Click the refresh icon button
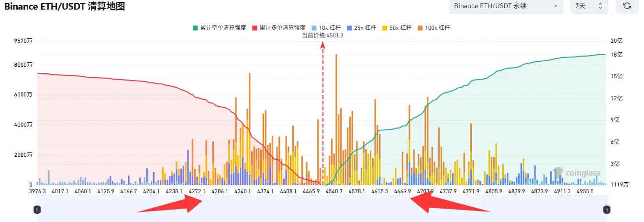The image size is (644, 222). (x=627, y=6)
